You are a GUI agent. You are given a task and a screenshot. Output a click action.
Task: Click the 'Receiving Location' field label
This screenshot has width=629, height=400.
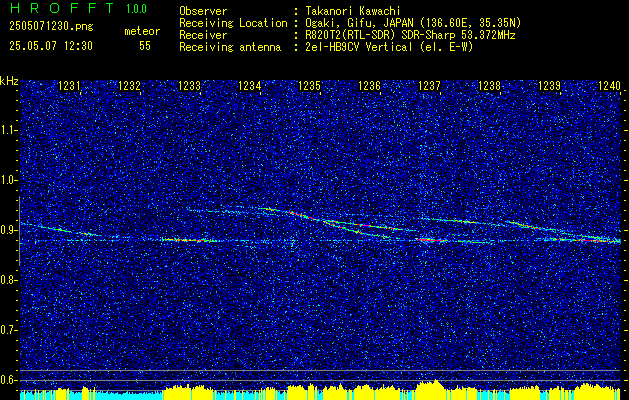click(233, 23)
